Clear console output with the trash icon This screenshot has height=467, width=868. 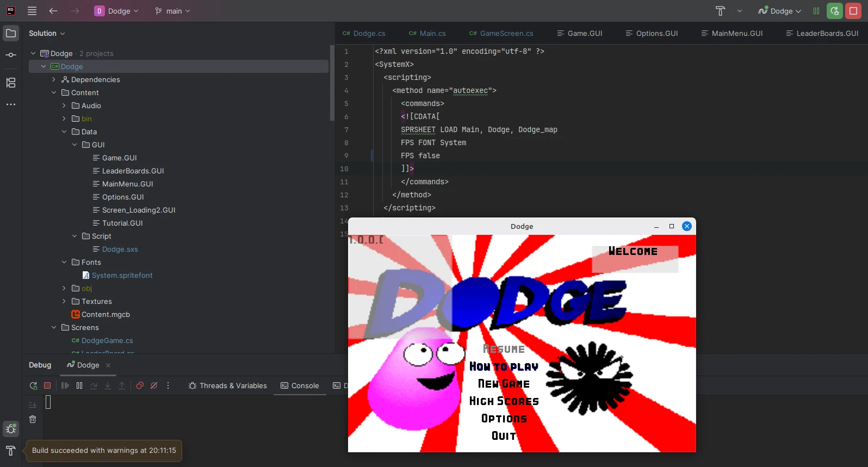click(x=33, y=419)
